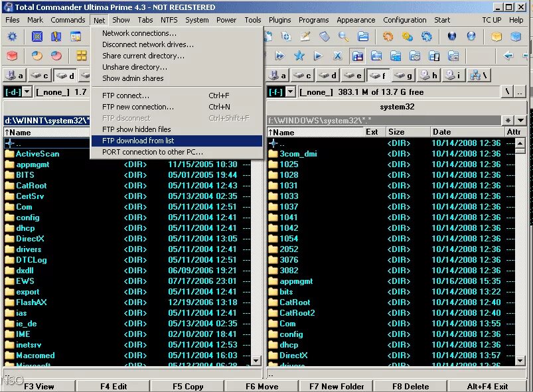Screen dimensions: 533x392
Task: Click the blue gear icon beside the yellow gears
Action: 426,36
